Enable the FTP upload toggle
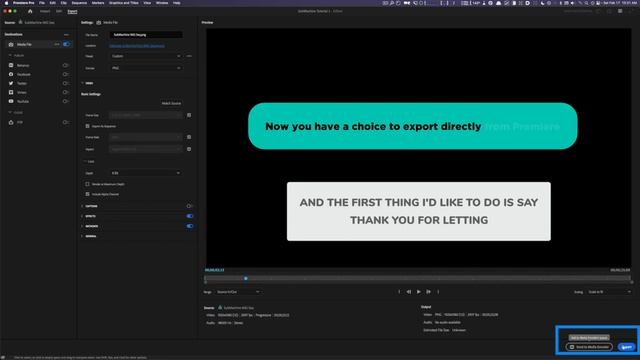640x360 pixels. pos(65,122)
